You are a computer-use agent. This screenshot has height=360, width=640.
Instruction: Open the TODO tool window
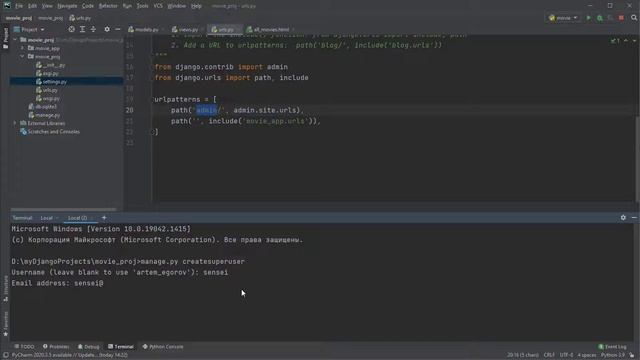tap(24, 347)
